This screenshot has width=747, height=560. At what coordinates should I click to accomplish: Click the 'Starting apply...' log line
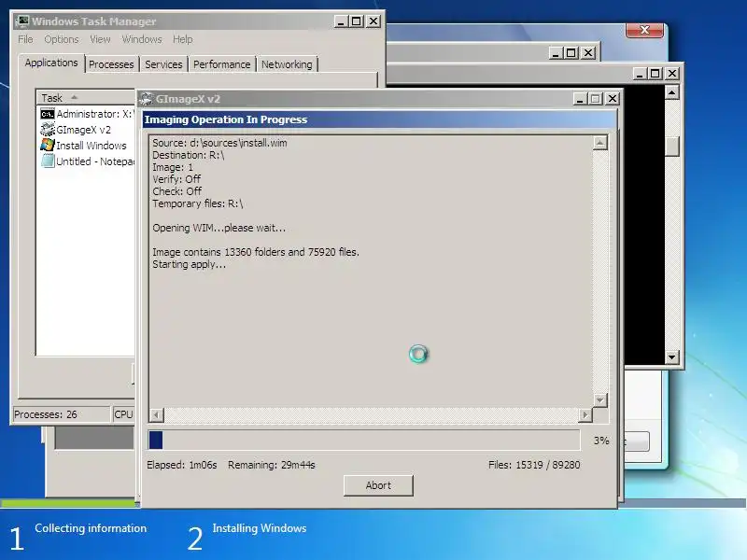click(190, 265)
